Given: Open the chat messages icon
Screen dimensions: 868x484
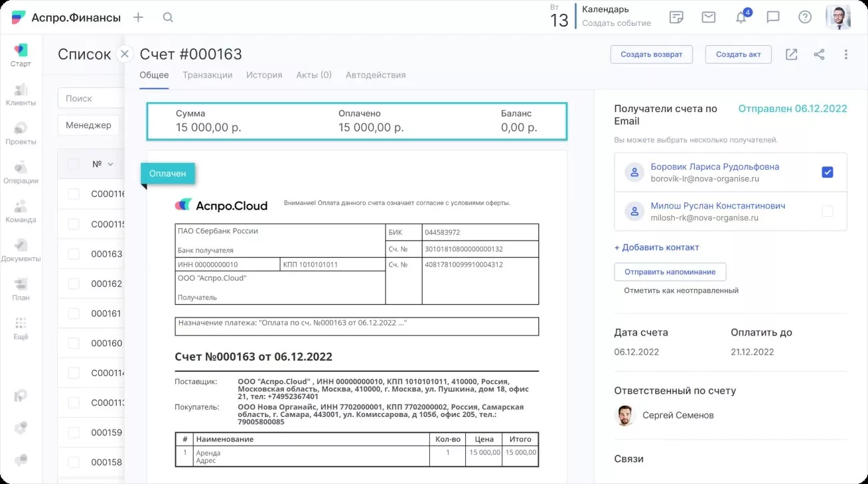Looking at the screenshot, I should (773, 18).
